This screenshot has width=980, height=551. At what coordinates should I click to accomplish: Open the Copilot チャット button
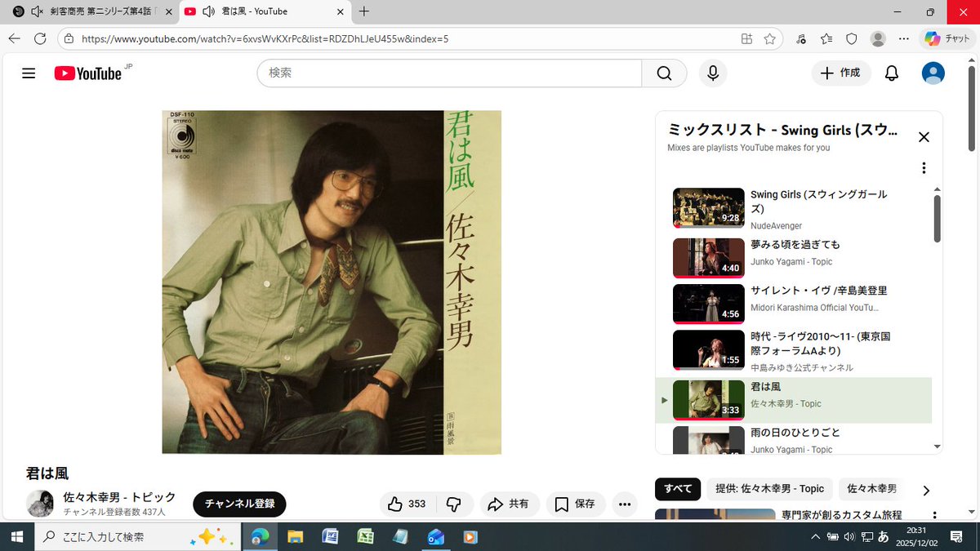(947, 38)
